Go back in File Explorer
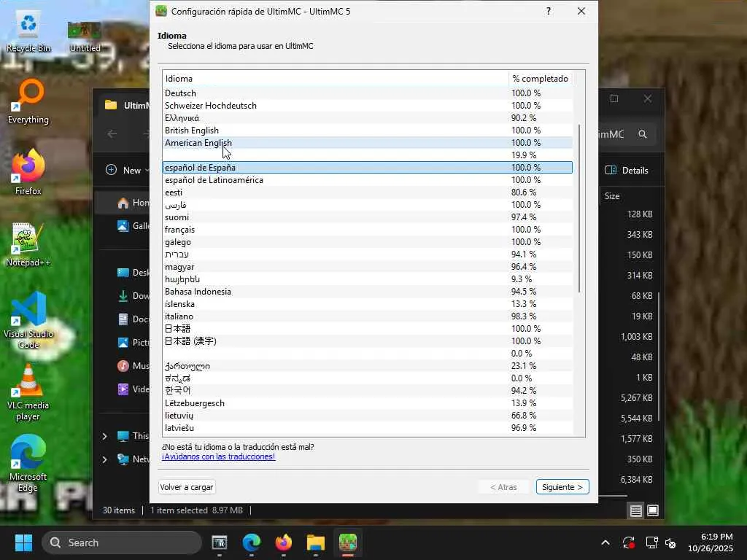The width and height of the screenshot is (747, 560). click(x=112, y=134)
